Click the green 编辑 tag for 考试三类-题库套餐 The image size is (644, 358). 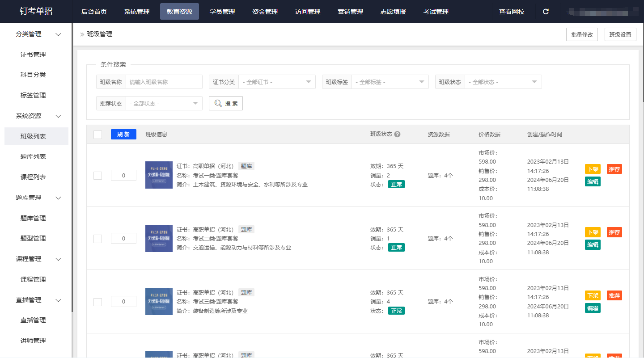593,308
